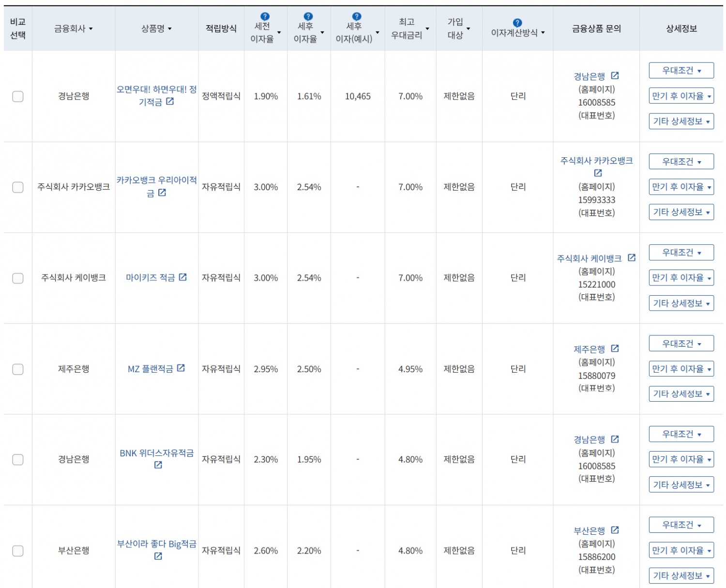Expand 우대조건 for 부산은행 row

681,525
